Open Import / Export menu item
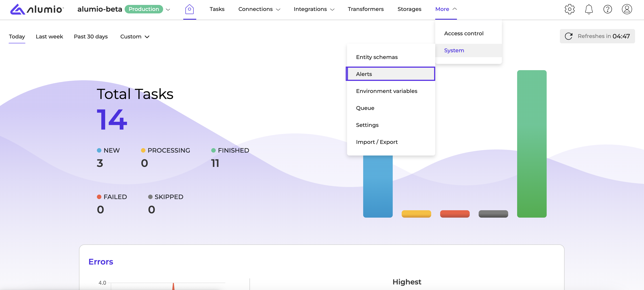Image resolution: width=644 pixels, height=290 pixels. pyautogui.click(x=377, y=142)
